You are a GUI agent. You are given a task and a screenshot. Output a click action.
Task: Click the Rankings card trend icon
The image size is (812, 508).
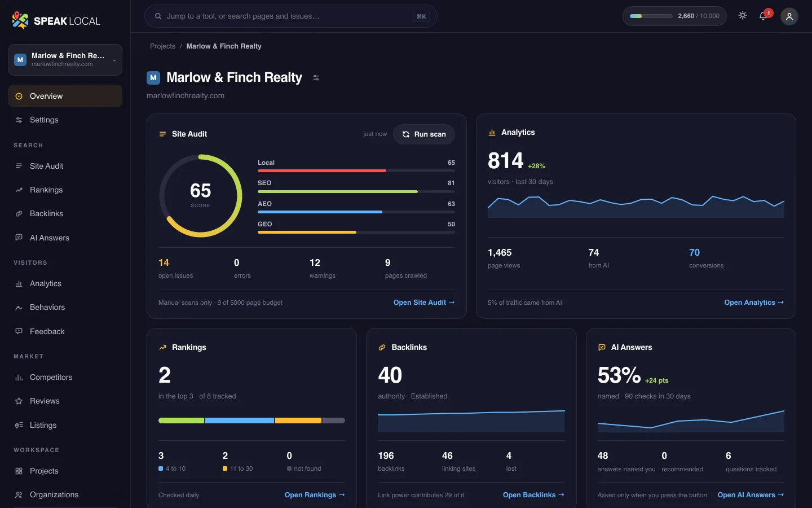(x=162, y=348)
